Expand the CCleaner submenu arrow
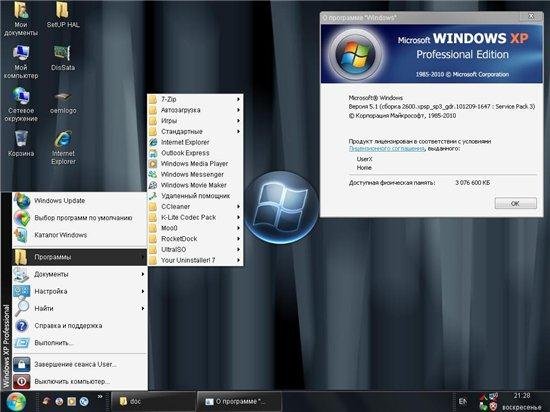This screenshot has height=412, width=550. (x=238, y=207)
